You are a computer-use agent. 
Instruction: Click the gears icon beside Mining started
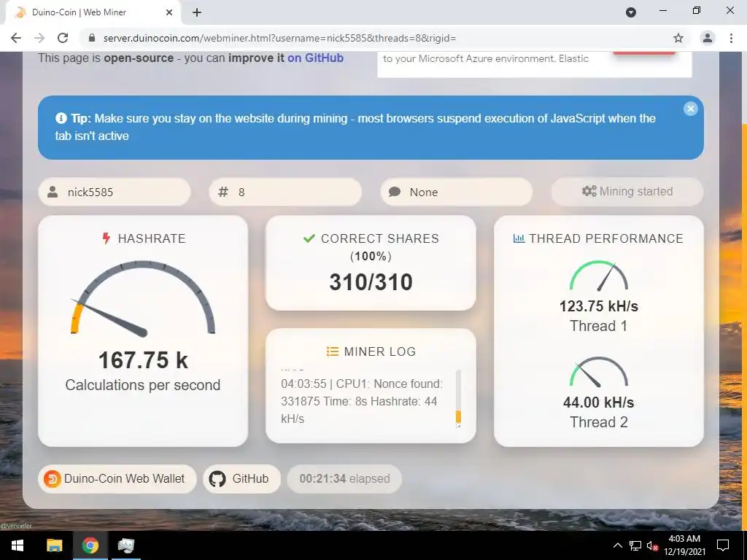click(x=589, y=191)
